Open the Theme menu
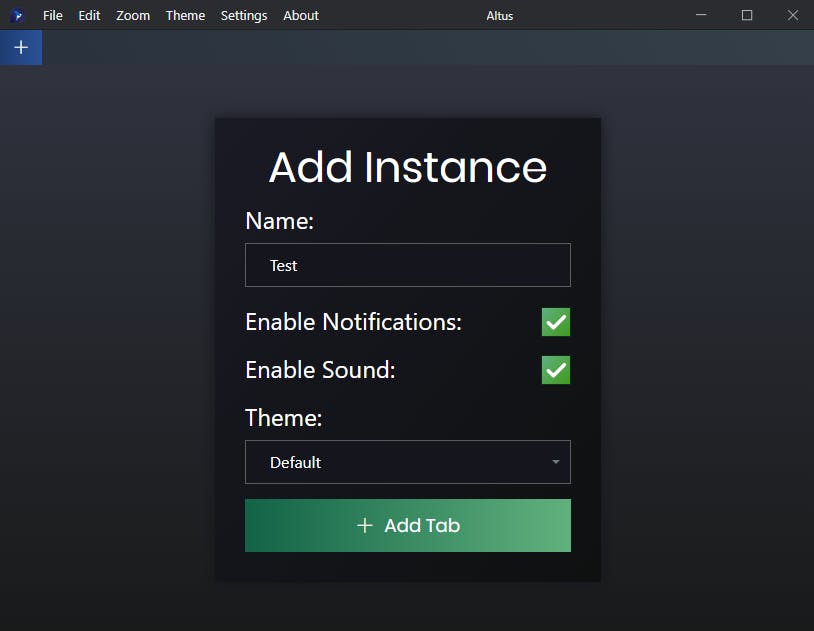 [185, 16]
